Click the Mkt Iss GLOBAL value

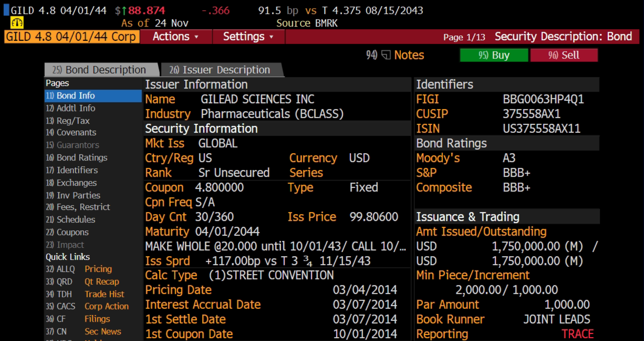(x=218, y=143)
